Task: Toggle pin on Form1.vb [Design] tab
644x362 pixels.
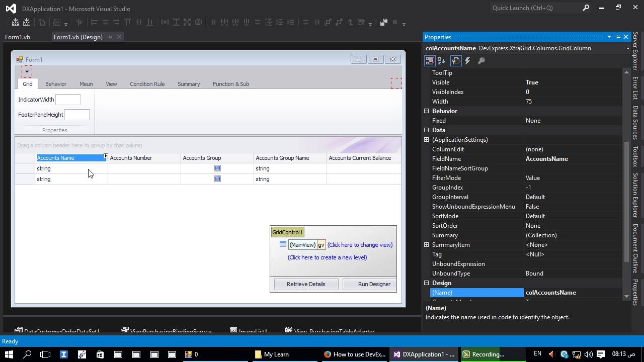Action: point(110,37)
